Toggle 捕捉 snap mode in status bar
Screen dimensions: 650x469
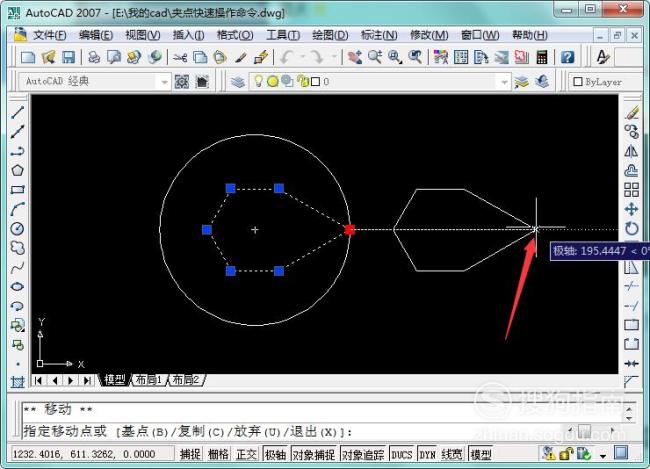click(190, 454)
